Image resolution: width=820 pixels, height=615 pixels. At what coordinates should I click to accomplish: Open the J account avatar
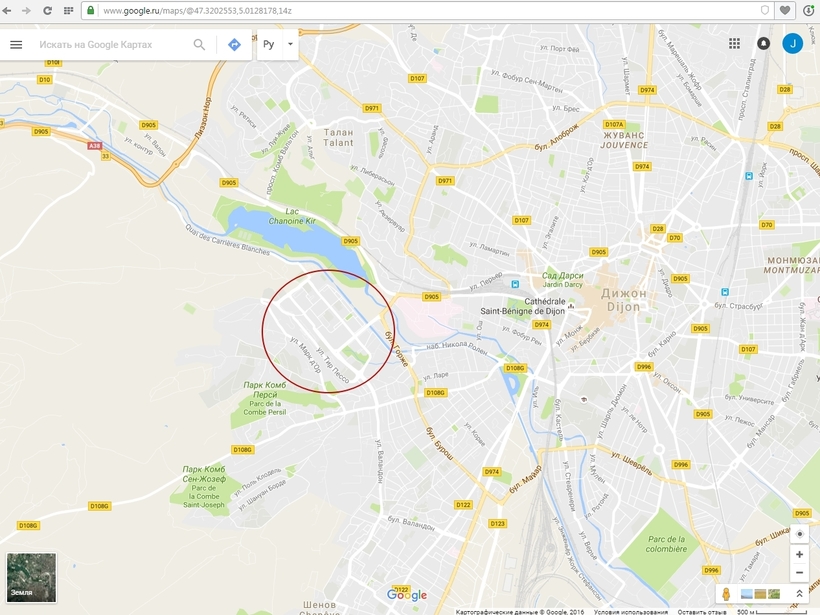[x=793, y=43]
